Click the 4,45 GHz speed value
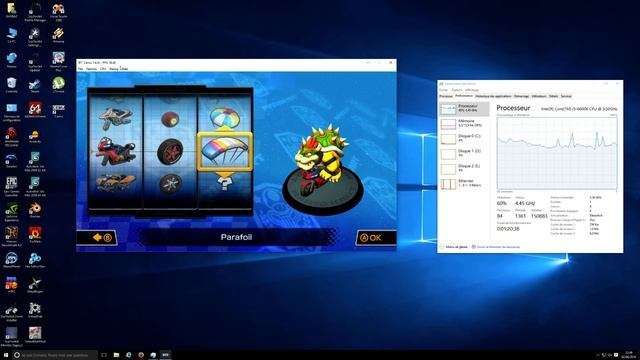This screenshot has height=360, width=640. point(524,203)
